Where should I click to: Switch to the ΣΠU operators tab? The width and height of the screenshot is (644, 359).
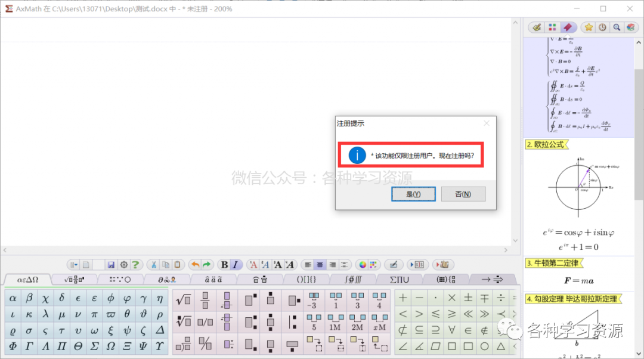tap(399, 280)
